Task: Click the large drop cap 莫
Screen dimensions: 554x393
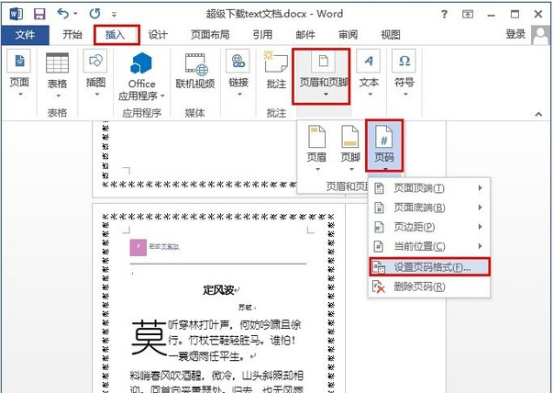Action: coord(149,337)
